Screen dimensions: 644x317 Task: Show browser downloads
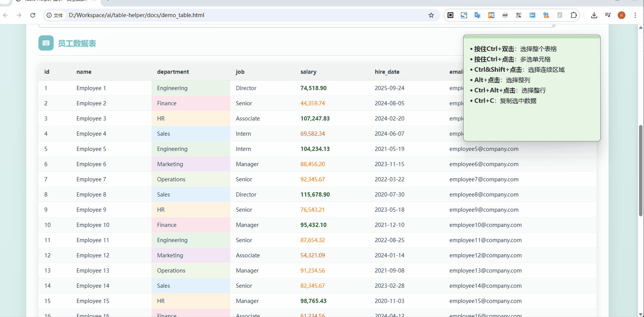tap(594, 15)
